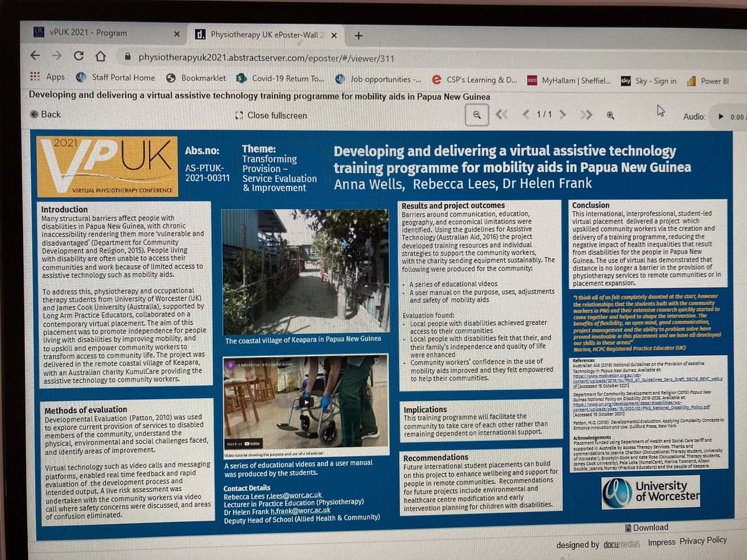Download the poster via Download link

[646, 528]
